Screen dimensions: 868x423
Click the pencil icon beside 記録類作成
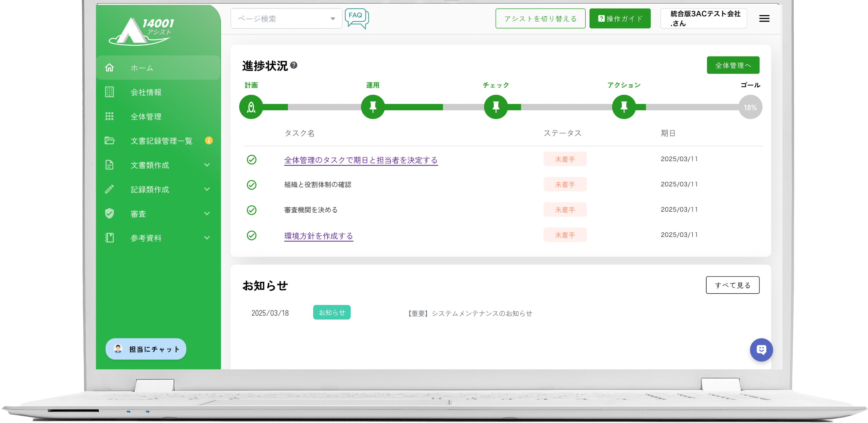tap(109, 189)
